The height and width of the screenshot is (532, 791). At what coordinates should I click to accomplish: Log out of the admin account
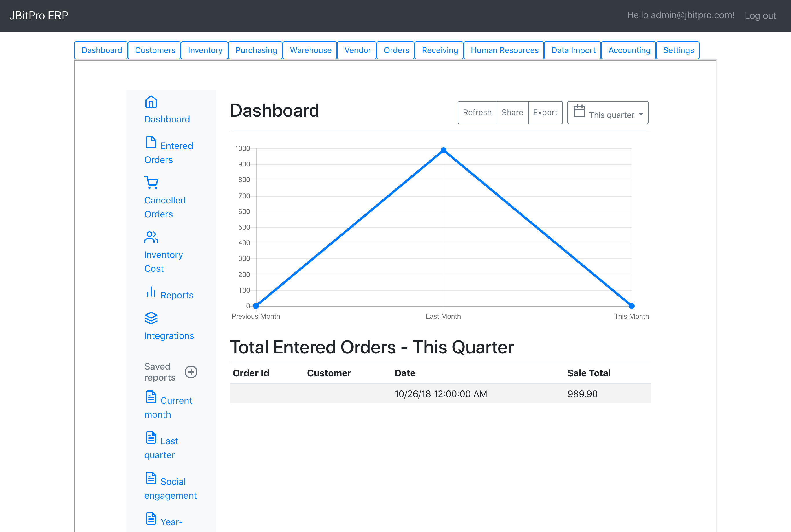760,16
